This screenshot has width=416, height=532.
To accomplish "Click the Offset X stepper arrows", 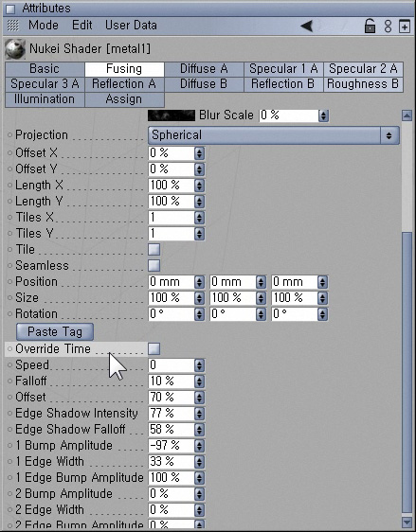I will click(x=199, y=153).
